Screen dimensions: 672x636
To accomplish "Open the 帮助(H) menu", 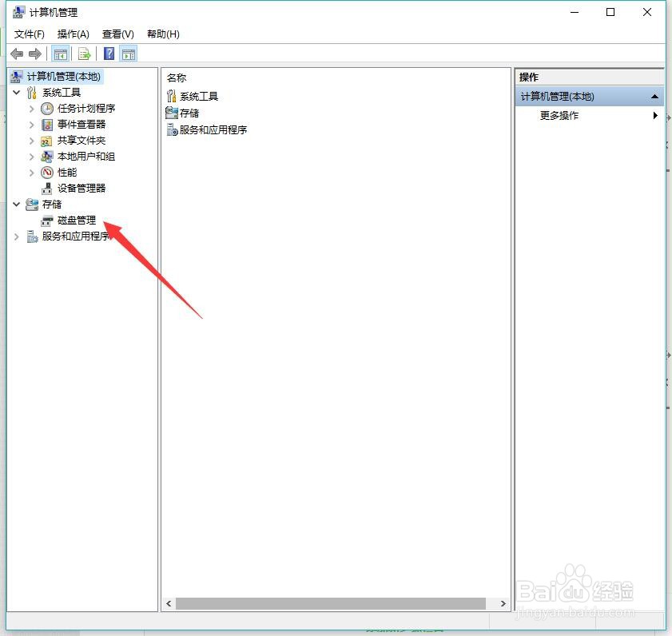I will 163,34.
